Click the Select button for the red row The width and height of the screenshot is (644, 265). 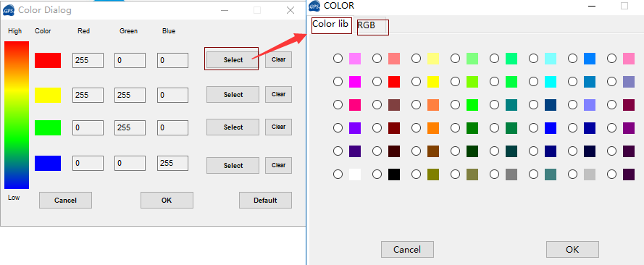[233, 60]
